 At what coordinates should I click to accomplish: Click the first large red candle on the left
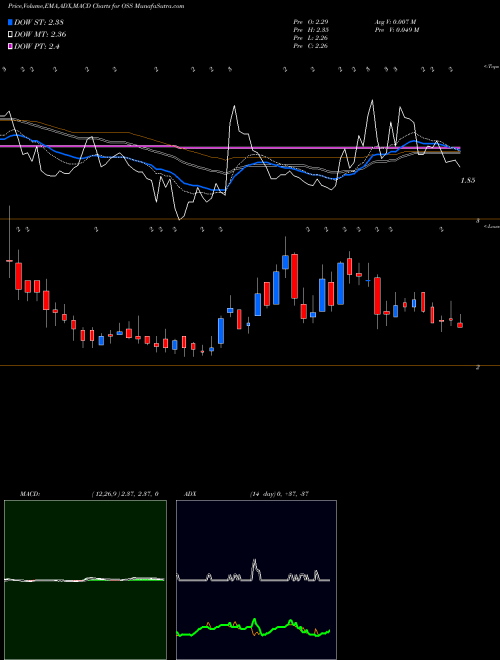(19, 276)
